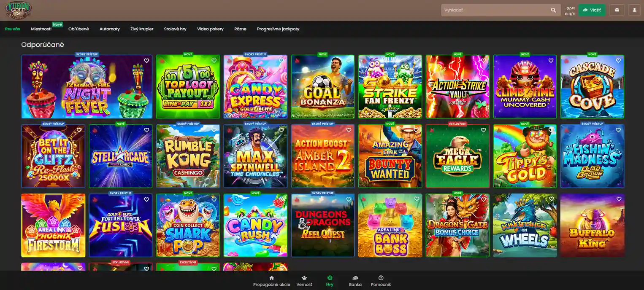Launch Stellarcade game tile

tap(121, 156)
